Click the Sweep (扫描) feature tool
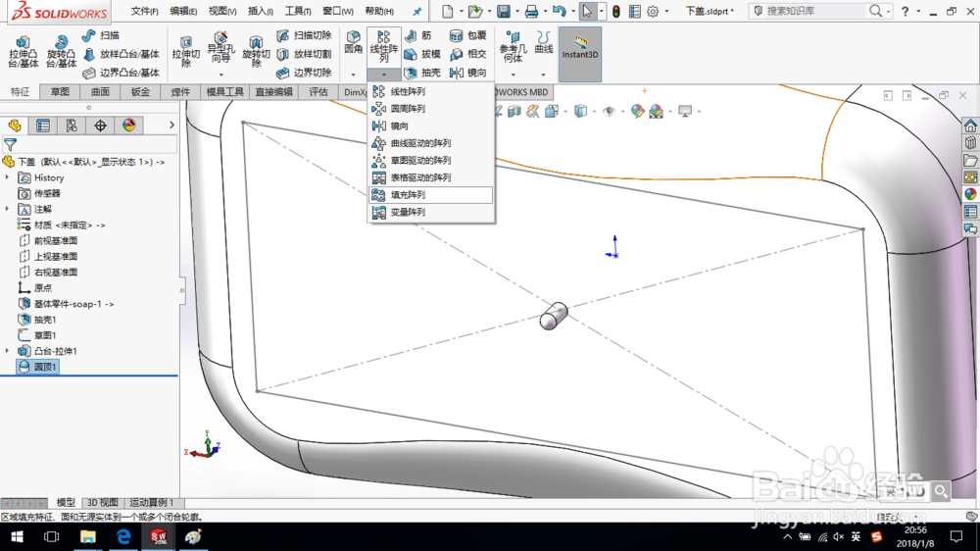 point(101,35)
